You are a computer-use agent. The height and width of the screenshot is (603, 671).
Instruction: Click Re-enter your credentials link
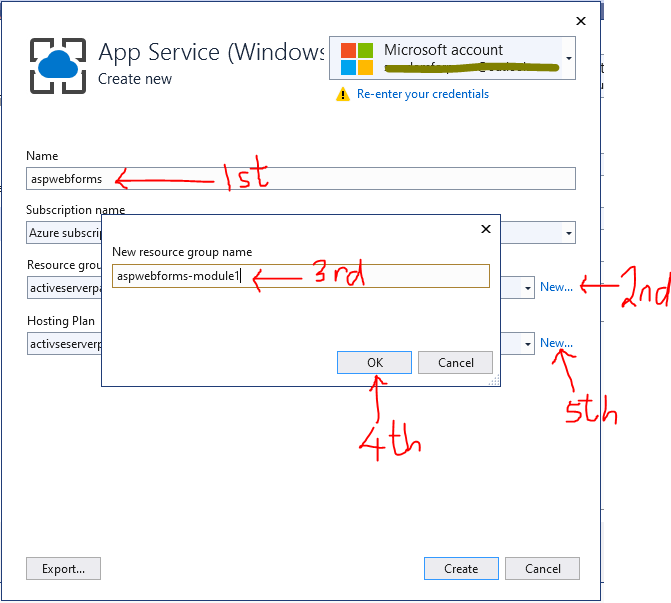(x=422, y=94)
